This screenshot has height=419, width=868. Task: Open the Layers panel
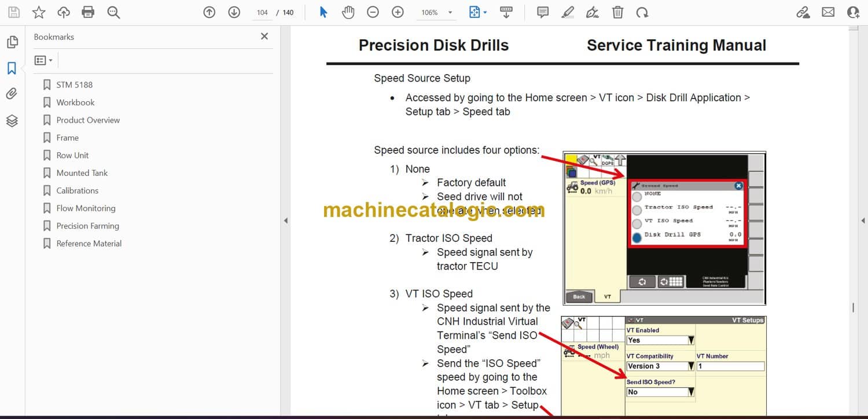12,120
